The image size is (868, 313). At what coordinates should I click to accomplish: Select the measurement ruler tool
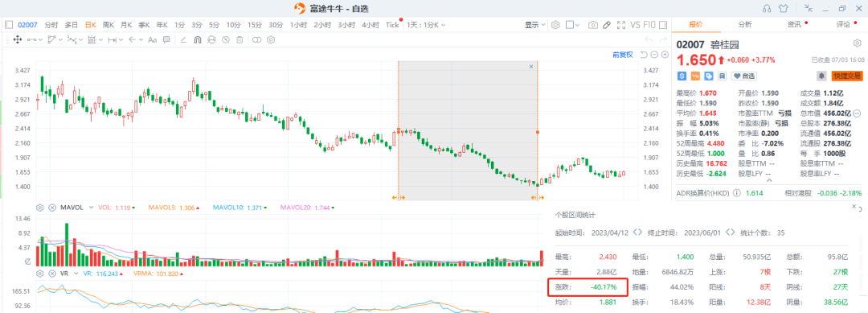(112, 39)
